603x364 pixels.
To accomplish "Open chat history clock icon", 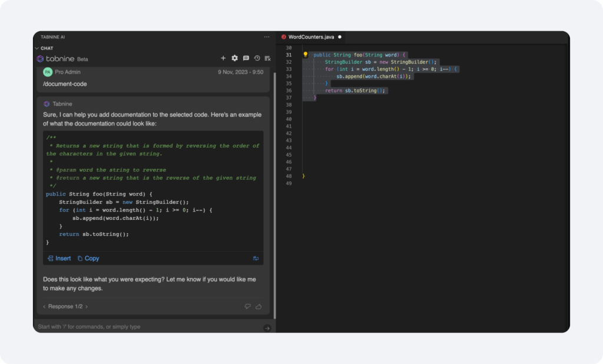I will [x=257, y=58].
